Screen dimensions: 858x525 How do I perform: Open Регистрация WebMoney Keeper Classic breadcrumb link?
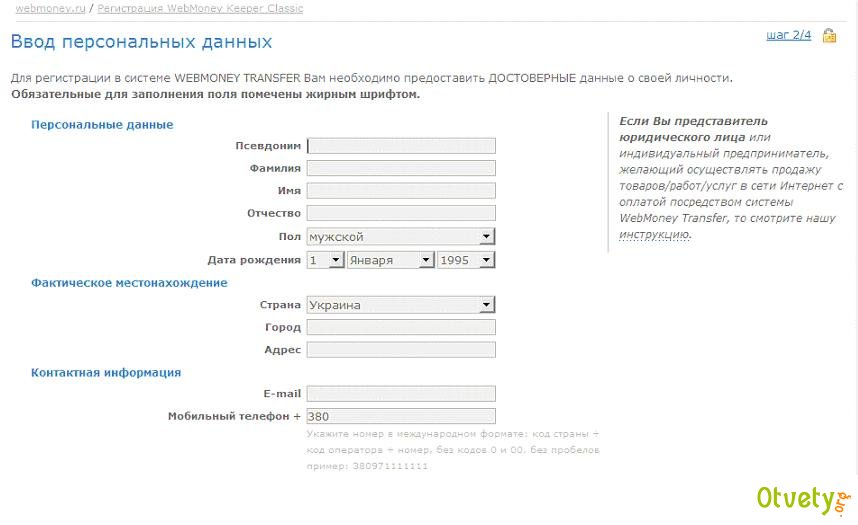coord(200,9)
